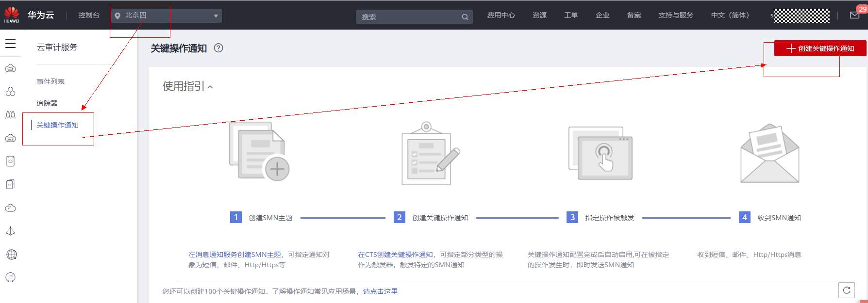Click the wave-shaped auto scaling sidebar icon

tap(10, 115)
